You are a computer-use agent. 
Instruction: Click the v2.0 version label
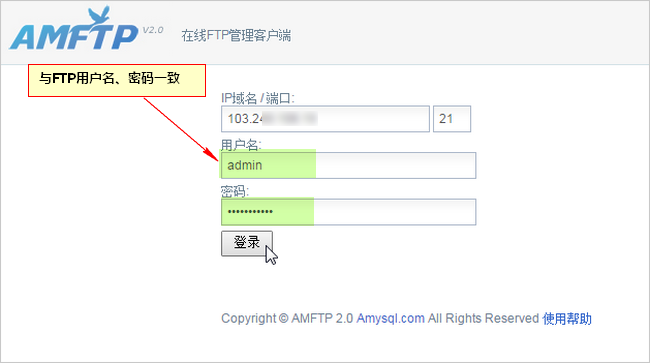(x=153, y=30)
